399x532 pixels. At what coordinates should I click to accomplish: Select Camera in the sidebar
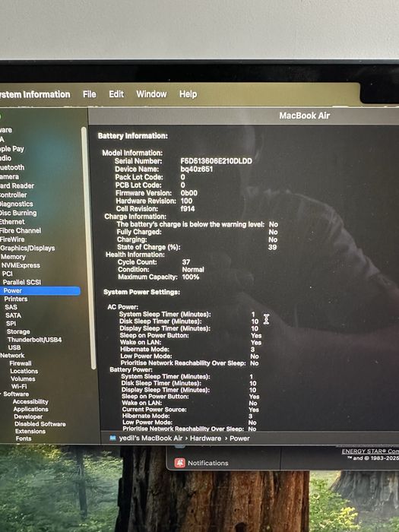9,176
